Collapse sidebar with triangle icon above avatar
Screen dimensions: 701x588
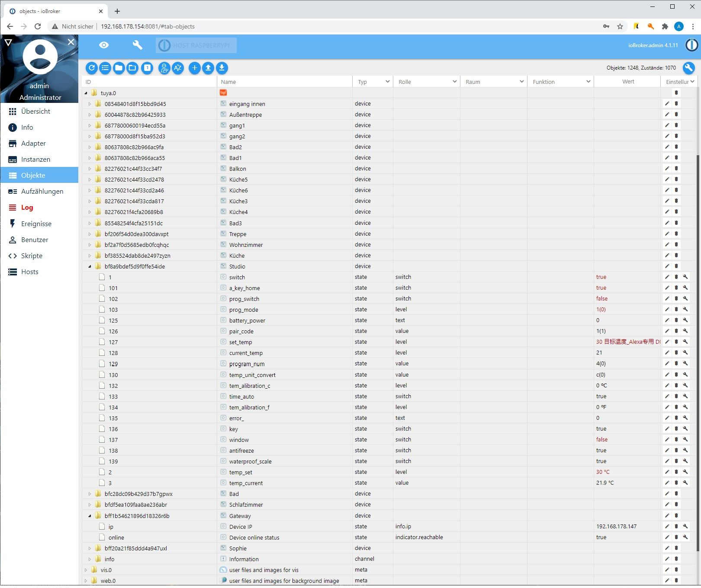(x=8, y=42)
